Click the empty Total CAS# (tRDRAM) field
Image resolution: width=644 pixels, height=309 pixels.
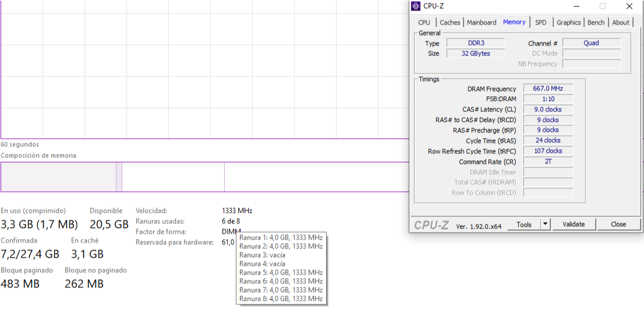548,182
